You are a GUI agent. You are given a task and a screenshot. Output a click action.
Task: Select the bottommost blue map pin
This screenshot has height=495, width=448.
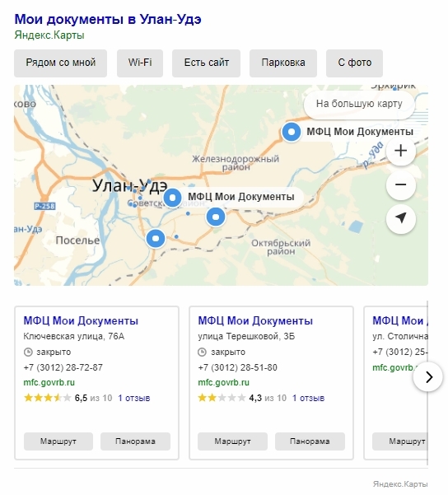tap(156, 238)
